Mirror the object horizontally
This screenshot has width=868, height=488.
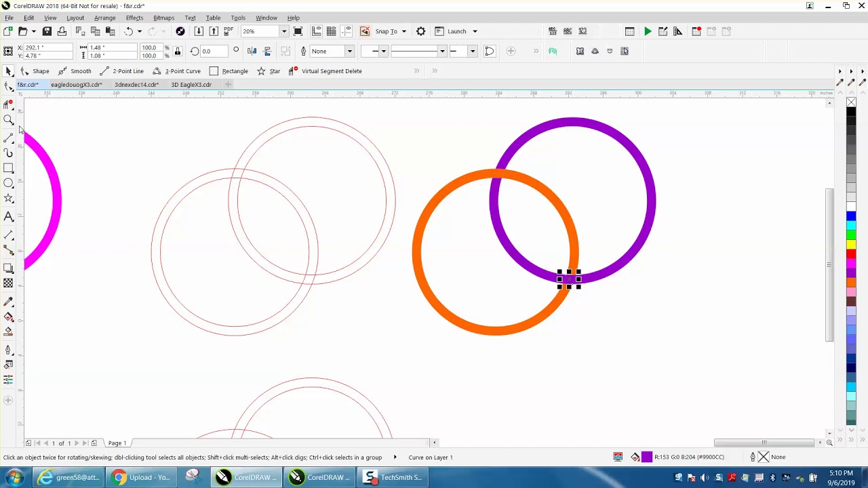coord(252,51)
